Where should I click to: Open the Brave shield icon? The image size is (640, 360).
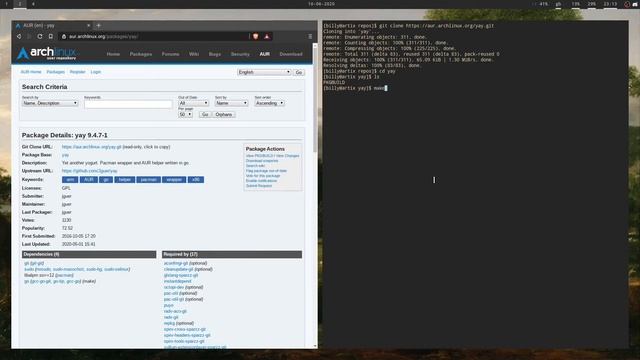pos(256,36)
